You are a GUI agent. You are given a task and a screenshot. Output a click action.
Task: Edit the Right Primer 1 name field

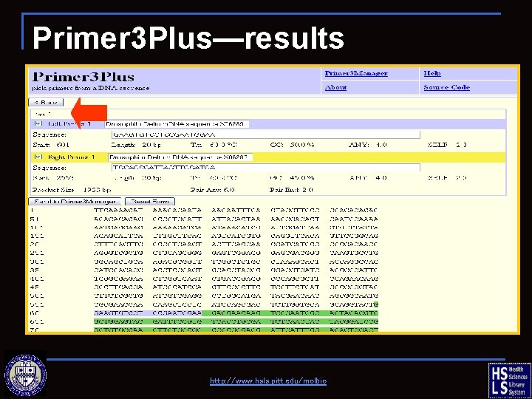pos(180,157)
